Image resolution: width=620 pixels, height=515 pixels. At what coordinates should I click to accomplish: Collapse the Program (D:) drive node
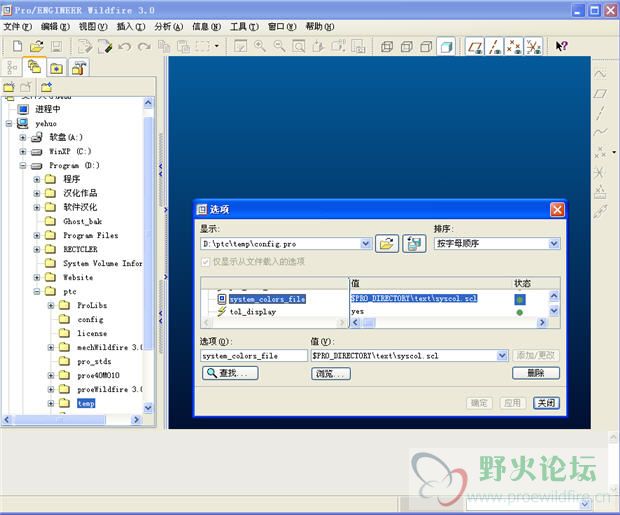23,165
